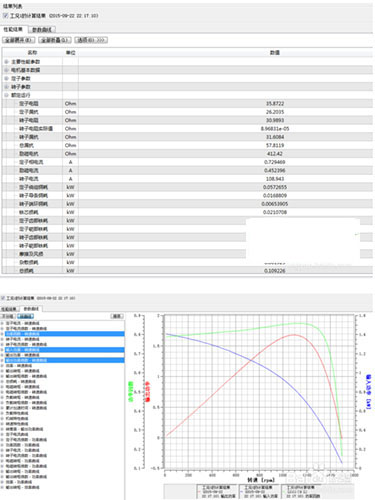Click the value 57.8119

coord(275,145)
